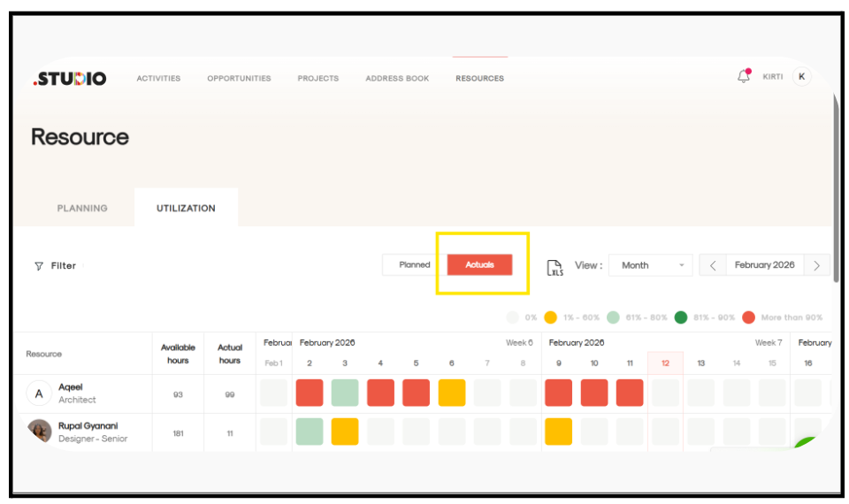Open the Activities menu item
The width and height of the screenshot is (849, 504).
coord(158,79)
